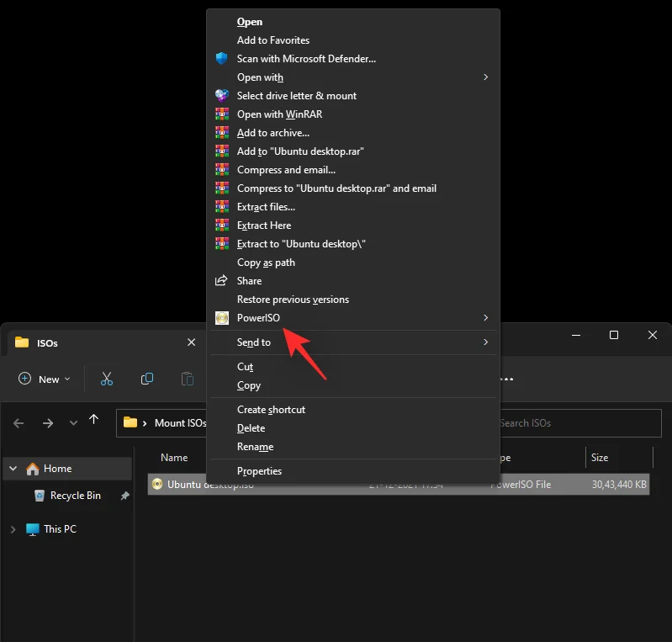Choose Extract files option
The height and width of the screenshot is (642, 672).
(x=353, y=207)
